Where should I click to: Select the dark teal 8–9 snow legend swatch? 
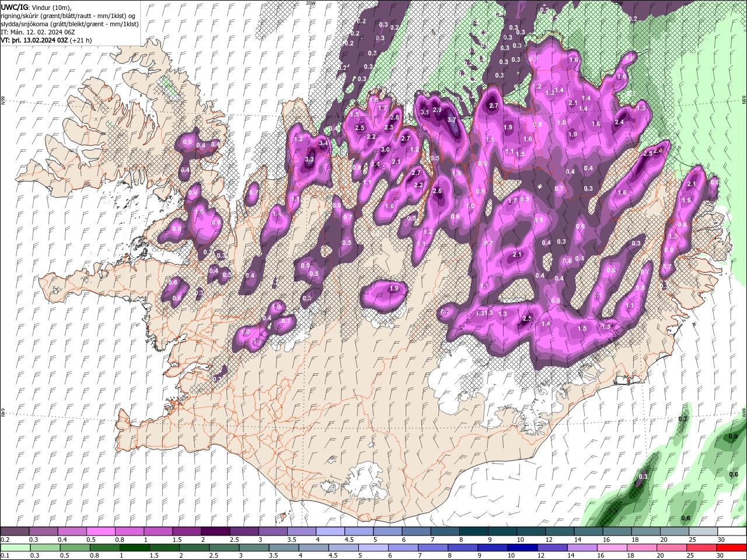[474, 531]
